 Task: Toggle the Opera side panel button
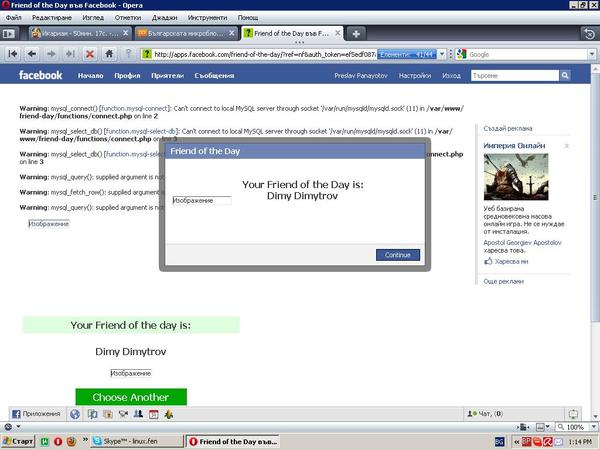(8, 34)
